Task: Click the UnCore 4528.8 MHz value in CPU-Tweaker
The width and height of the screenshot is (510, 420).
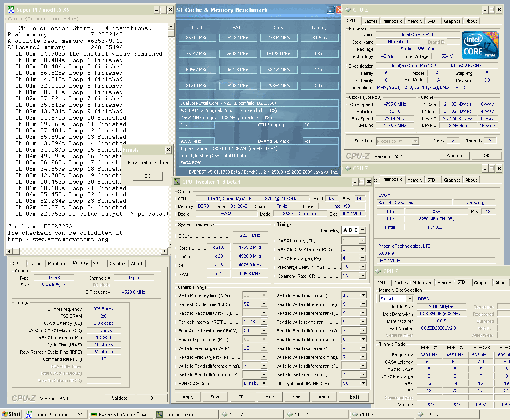Action: 250,256
